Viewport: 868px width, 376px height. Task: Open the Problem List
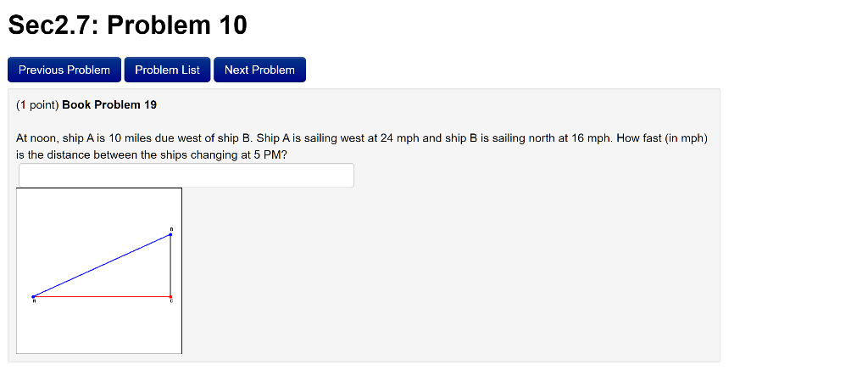167,70
